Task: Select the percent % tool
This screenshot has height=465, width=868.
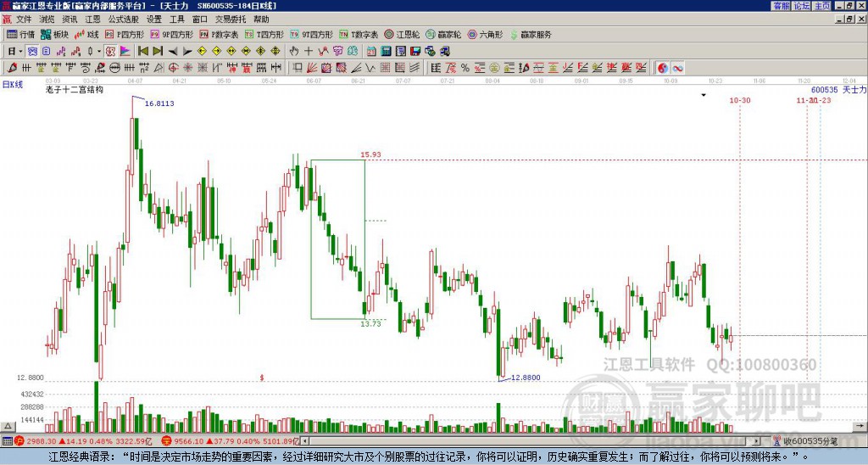Action: click(465, 68)
